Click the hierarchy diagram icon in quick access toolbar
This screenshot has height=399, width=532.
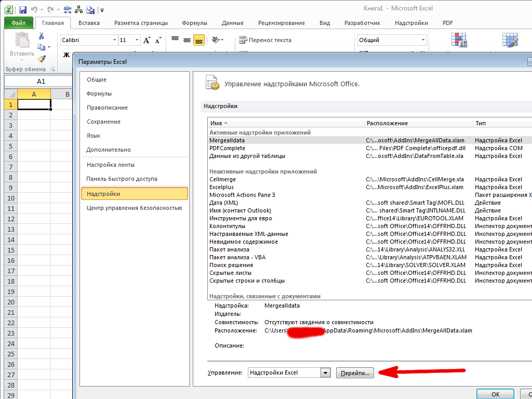point(79,10)
